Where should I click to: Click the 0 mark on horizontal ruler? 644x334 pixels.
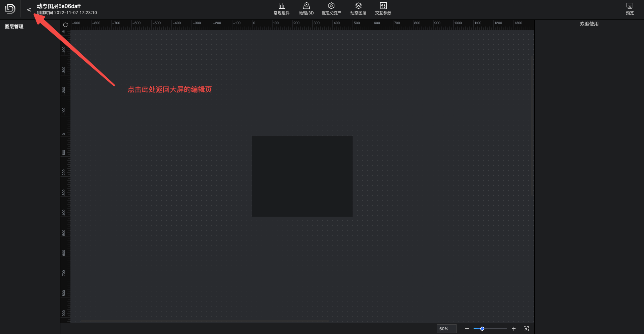pyautogui.click(x=254, y=23)
